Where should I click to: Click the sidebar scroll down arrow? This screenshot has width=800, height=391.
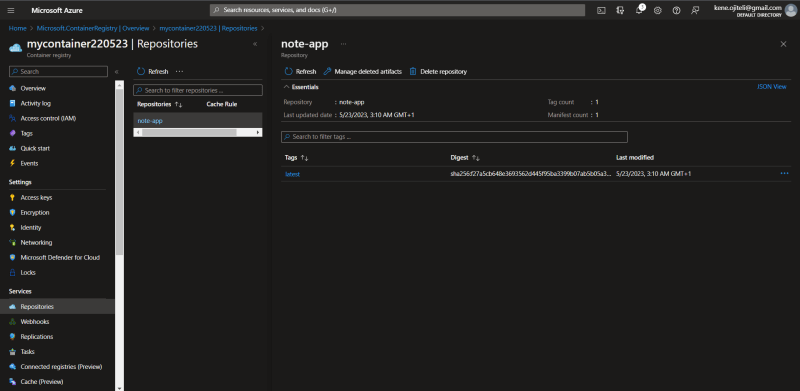coord(119,387)
